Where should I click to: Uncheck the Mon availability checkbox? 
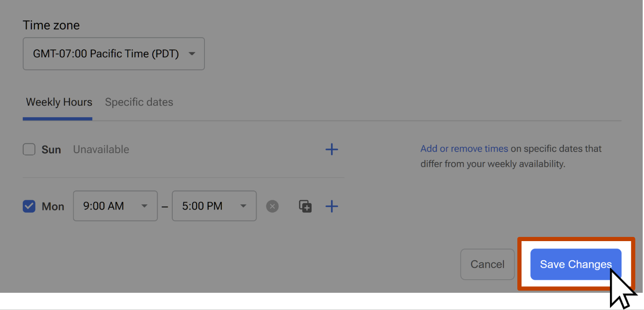pos(29,206)
